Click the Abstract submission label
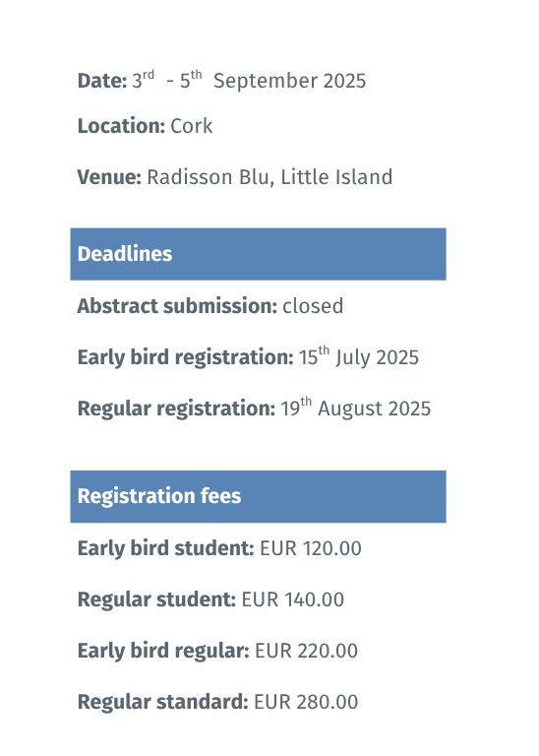The image size is (539, 756). [x=177, y=306]
